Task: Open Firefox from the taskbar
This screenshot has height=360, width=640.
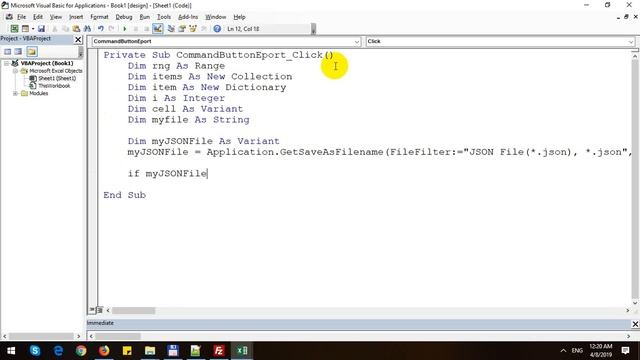Action: point(104,351)
